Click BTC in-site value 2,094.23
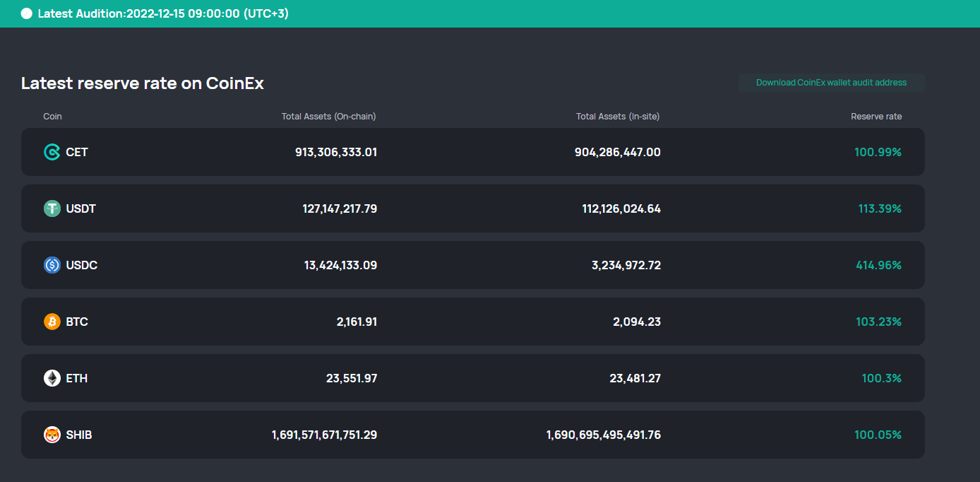This screenshot has width=980, height=482. (x=637, y=322)
